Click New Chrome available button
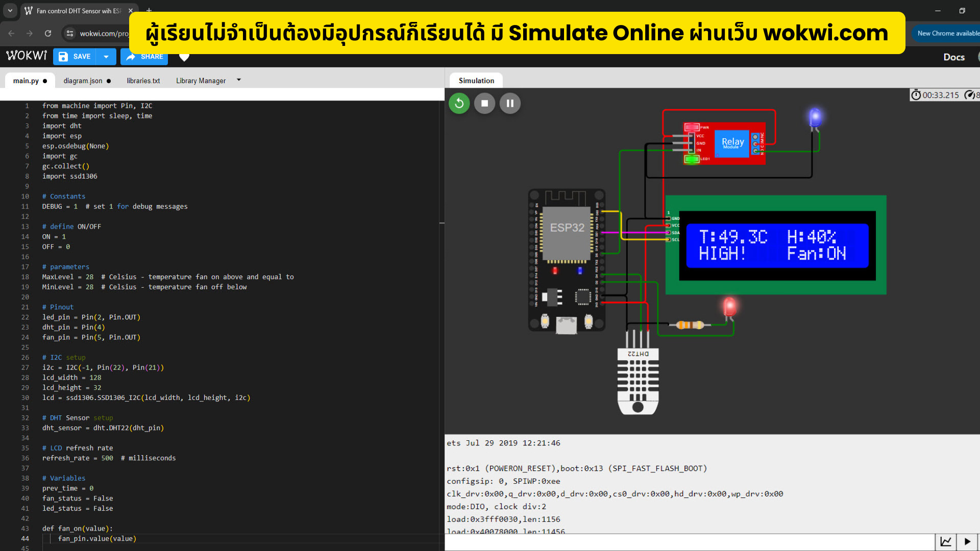The width and height of the screenshot is (980, 551). click(947, 33)
